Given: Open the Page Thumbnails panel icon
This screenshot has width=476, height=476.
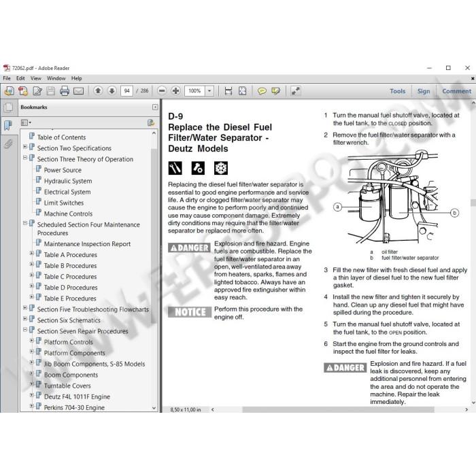Looking at the screenshot, I should click(8, 107).
